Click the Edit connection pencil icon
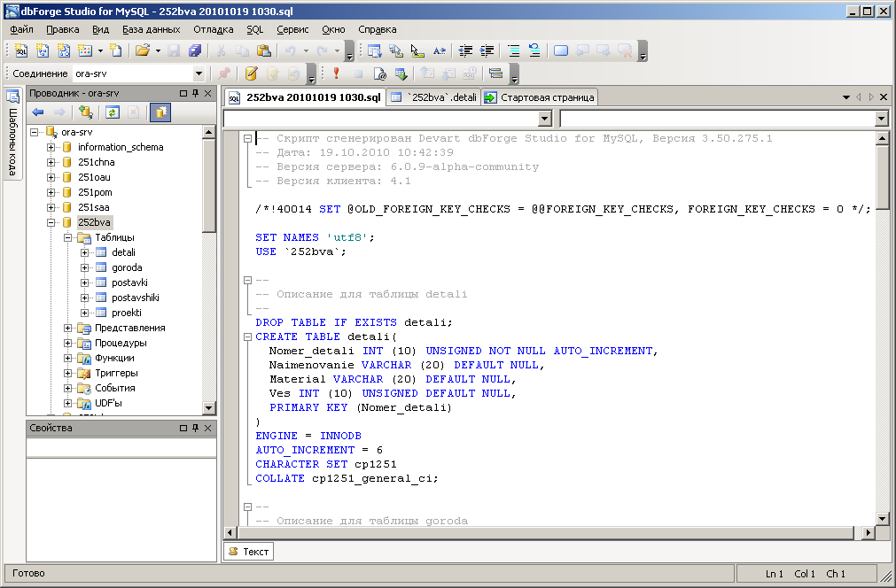The image size is (896, 588). pyautogui.click(x=252, y=73)
